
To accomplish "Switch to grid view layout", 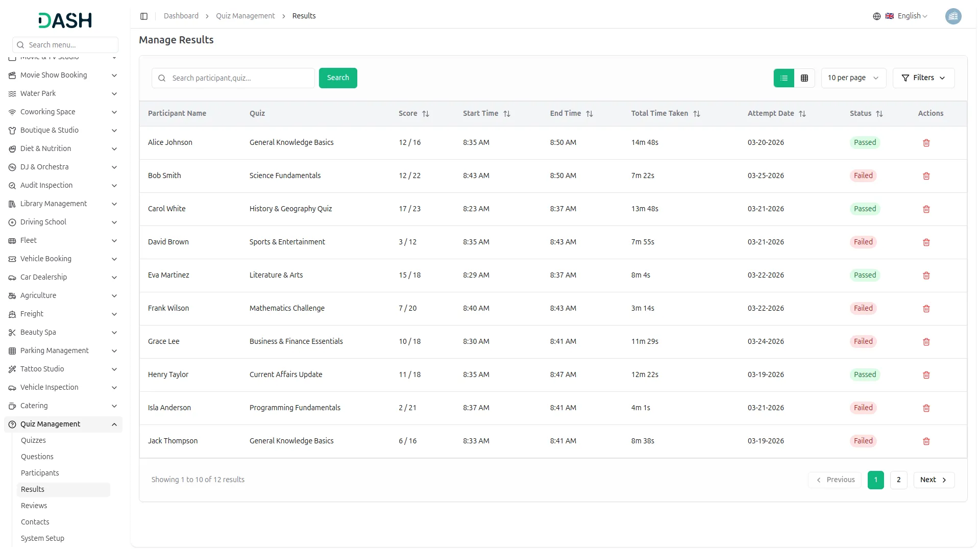I will [x=804, y=78].
